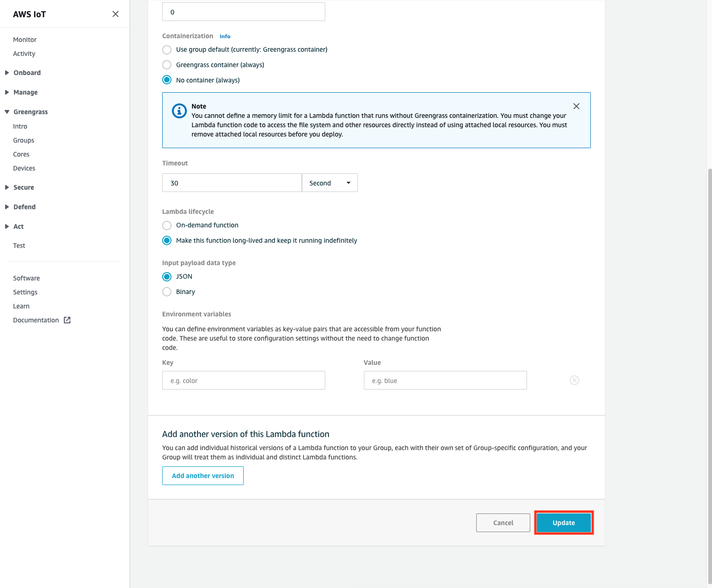This screenshot has width=712, height=588.
Task: Click Add another version button
Action: coord(203,476)
